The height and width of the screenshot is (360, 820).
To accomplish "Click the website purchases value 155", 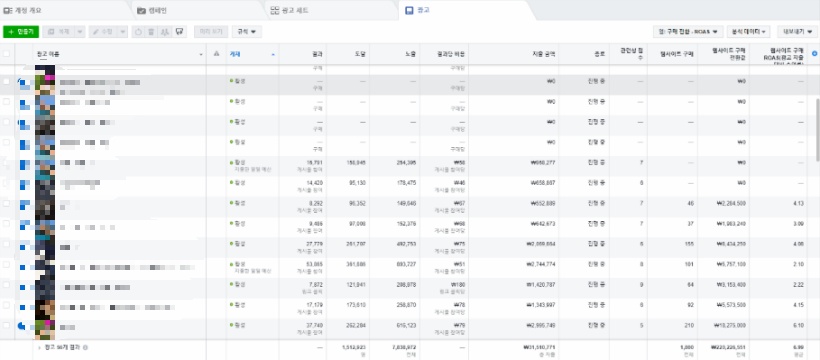I will pyautogui.click(x=689, y=244).
